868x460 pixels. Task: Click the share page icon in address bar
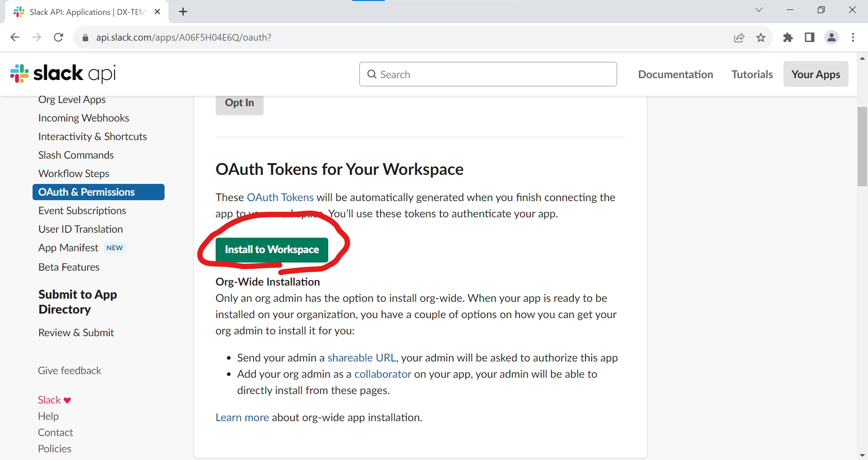click(x=739, y=38)
